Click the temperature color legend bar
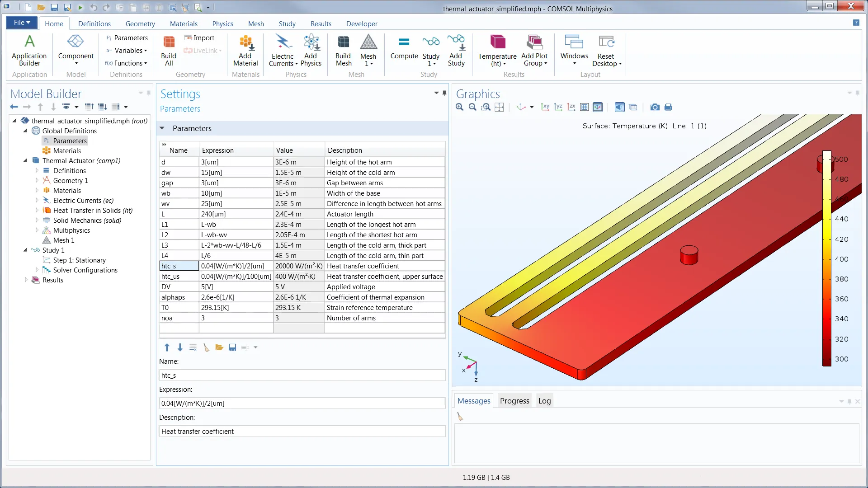 pyautogui.click(x=827, y=258)
